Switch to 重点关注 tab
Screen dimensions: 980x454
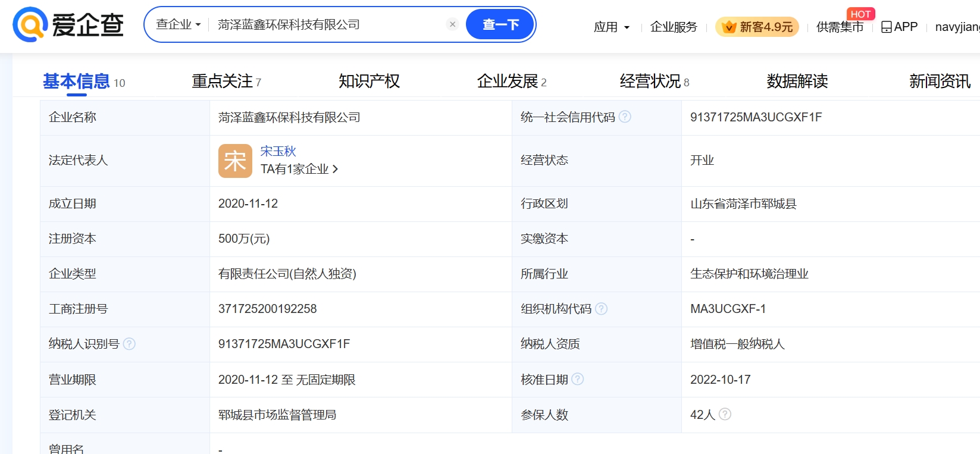click(x=226, y=81)
